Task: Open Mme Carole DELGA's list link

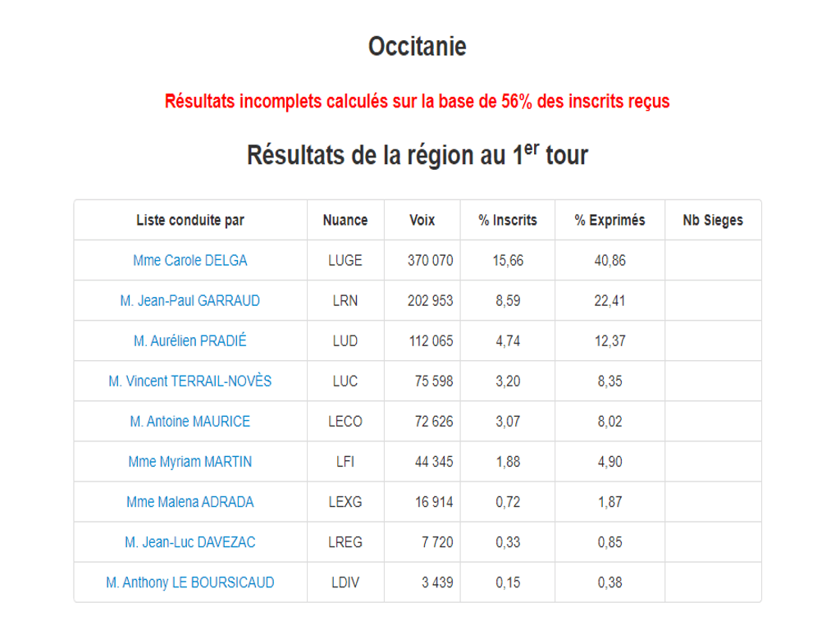Action: coord(189,261)
